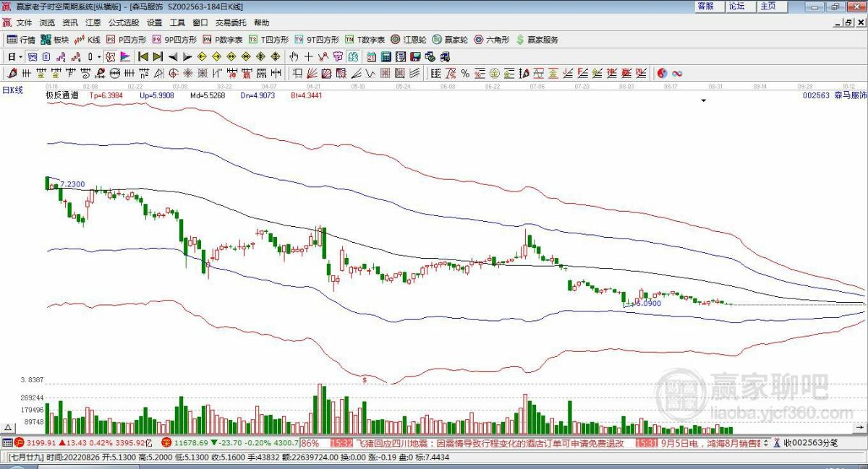Viewport: 868px width, 469px height.
Task: Open the 交易委托 menu
Action: click(231, 23)
